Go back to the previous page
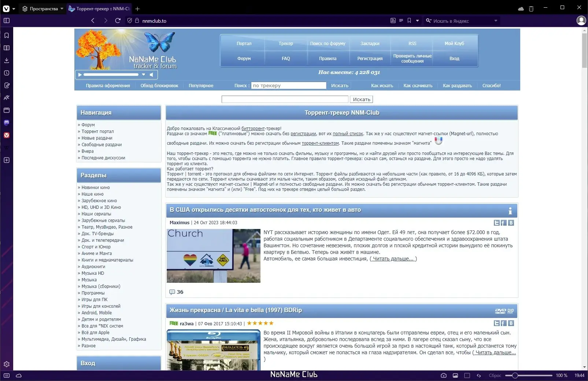 coord(93,21)
